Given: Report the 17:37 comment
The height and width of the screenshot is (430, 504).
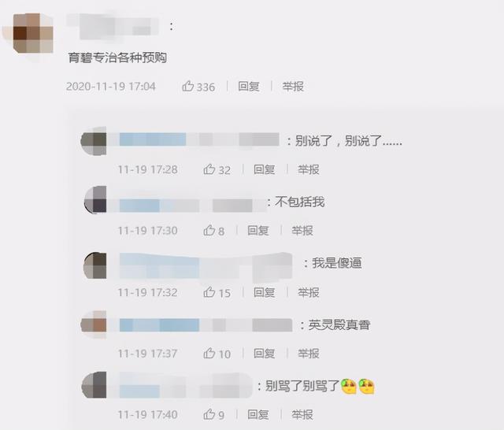Looking at the screenshot, I should pos(308,353).
